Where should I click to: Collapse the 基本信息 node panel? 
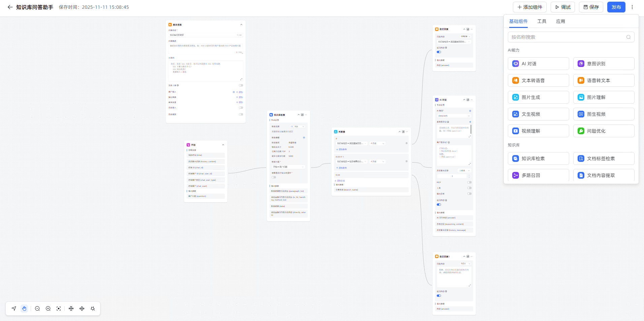click(241, 25)
